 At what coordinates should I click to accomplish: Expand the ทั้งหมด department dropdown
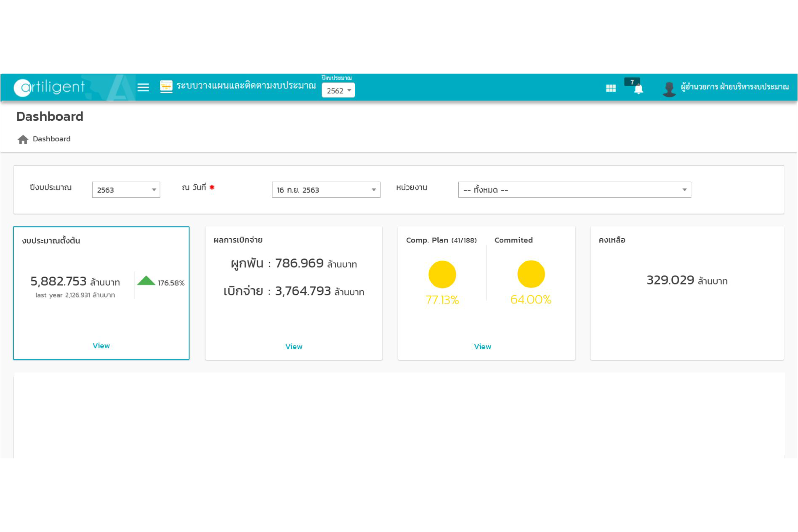pos(574,190)
